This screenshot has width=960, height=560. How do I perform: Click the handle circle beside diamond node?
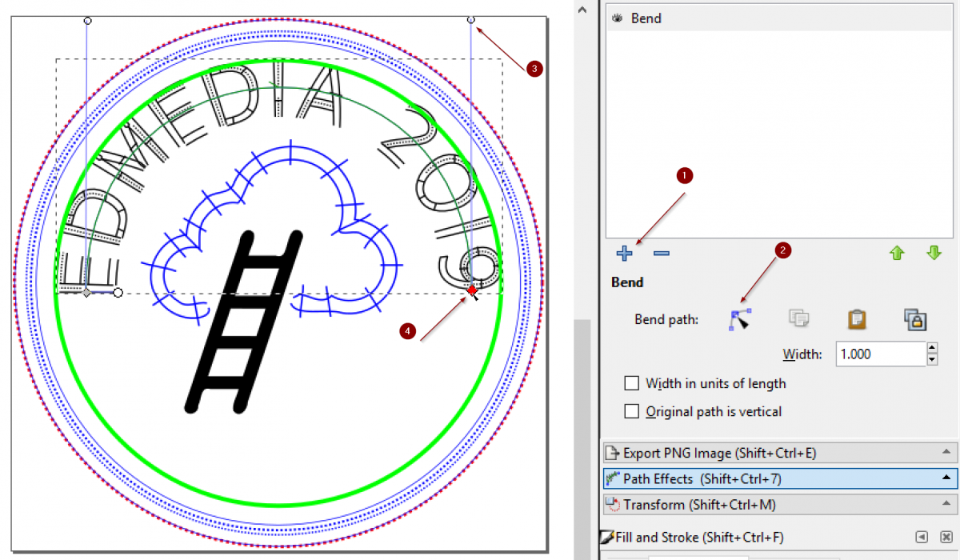point(118,293)
